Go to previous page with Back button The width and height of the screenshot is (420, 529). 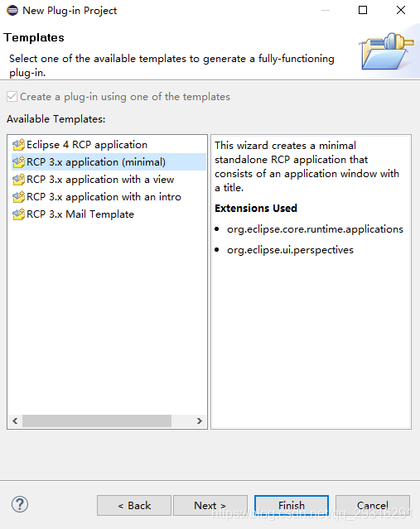[134, 505]
